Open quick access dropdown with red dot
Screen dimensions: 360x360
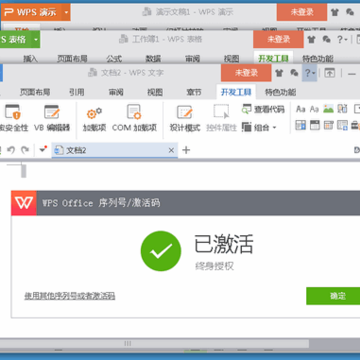(43, 150)
